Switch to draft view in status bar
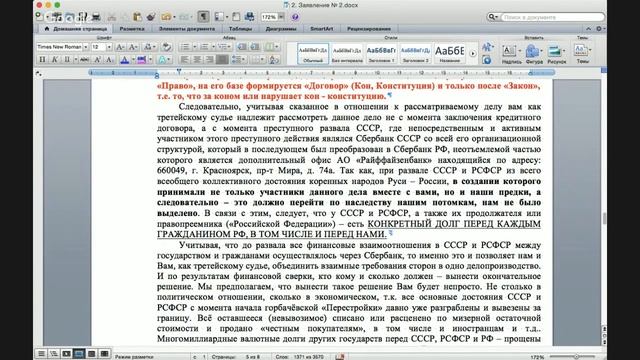640x360 pixels. [41, 354]
